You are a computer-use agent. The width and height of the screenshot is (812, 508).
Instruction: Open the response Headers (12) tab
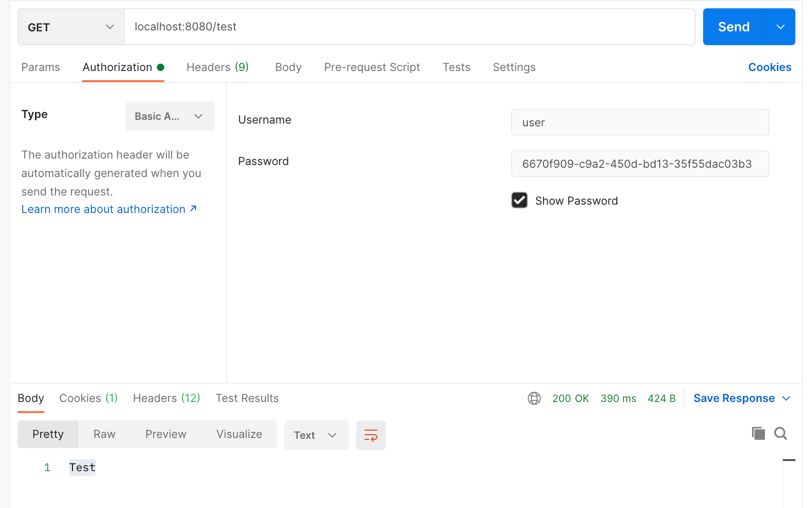(166, 398)
